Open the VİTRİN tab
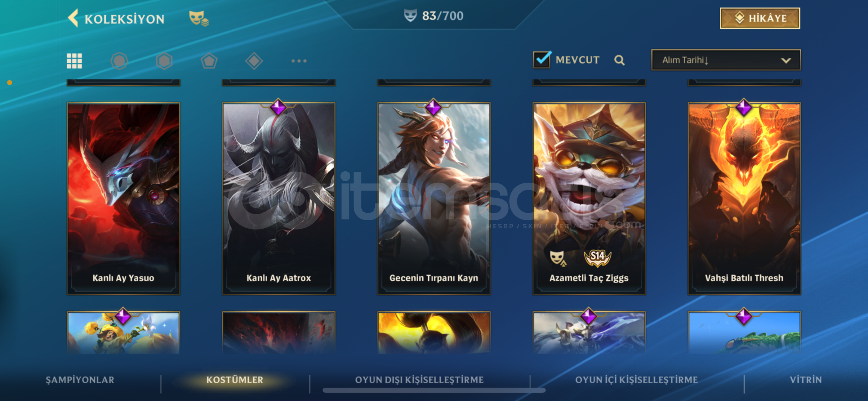This screenshot has height=401, width=868. click(x=806, y=380)
